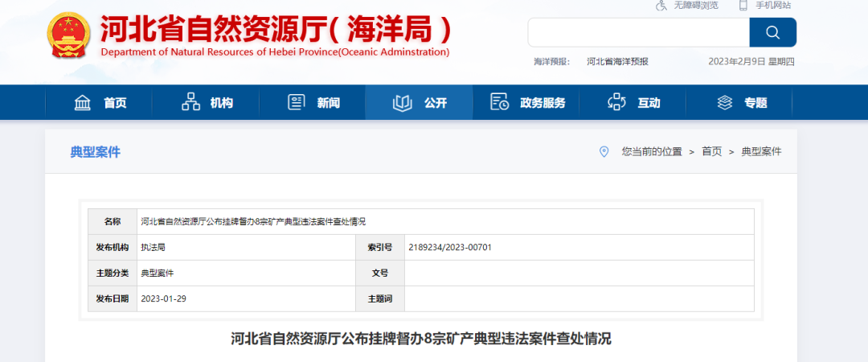Open the 政务服务 navigation menu
The image size is (868, 362).
[542, 103]
